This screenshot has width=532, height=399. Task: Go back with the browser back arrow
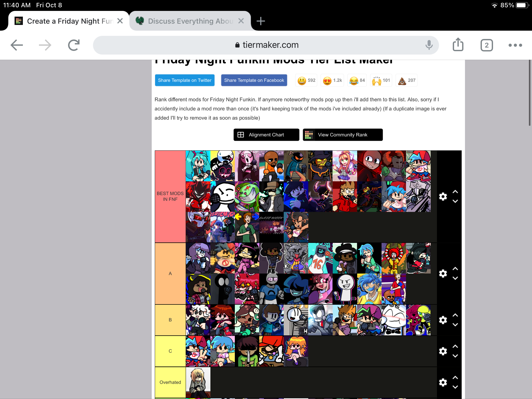pos(17,45)
